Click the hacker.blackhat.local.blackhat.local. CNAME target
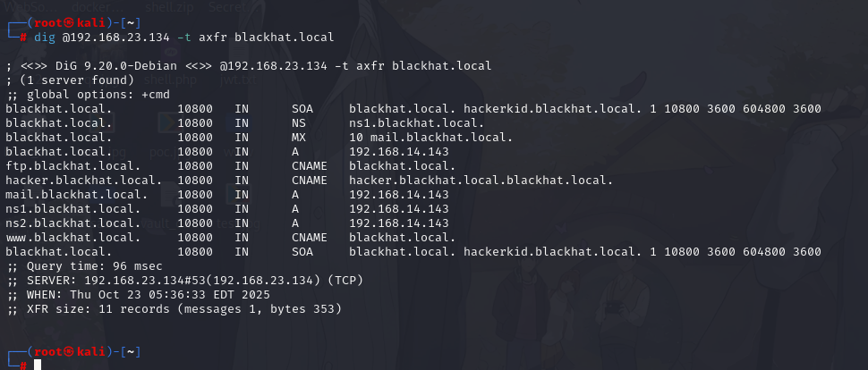This screenshot has height=370, width=868. pyautogui.click(x=481, y=180)
